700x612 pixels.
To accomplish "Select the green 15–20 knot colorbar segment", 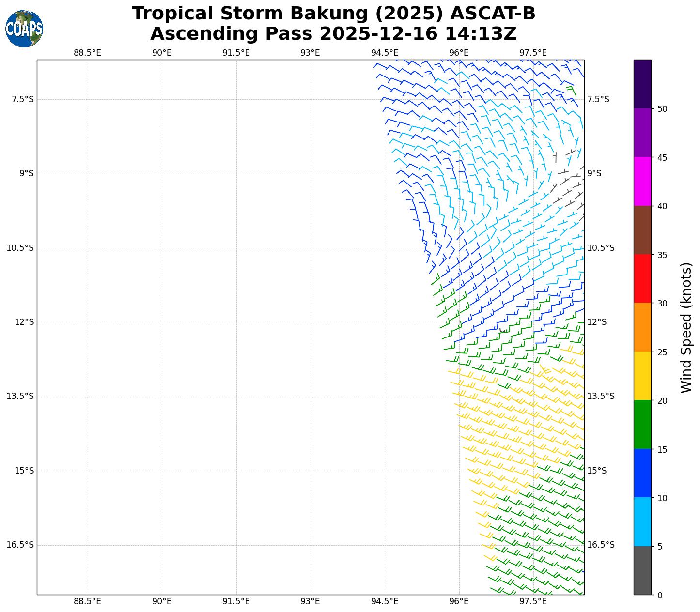I will (642, 425).
